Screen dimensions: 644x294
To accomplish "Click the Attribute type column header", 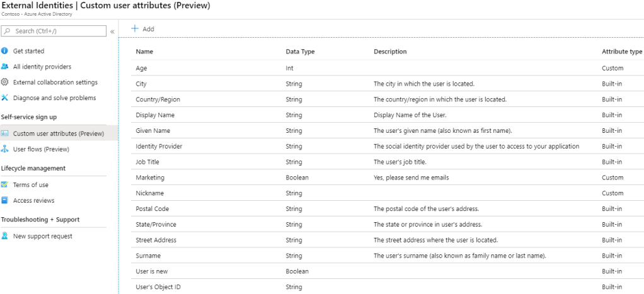I will click(621, 52).
